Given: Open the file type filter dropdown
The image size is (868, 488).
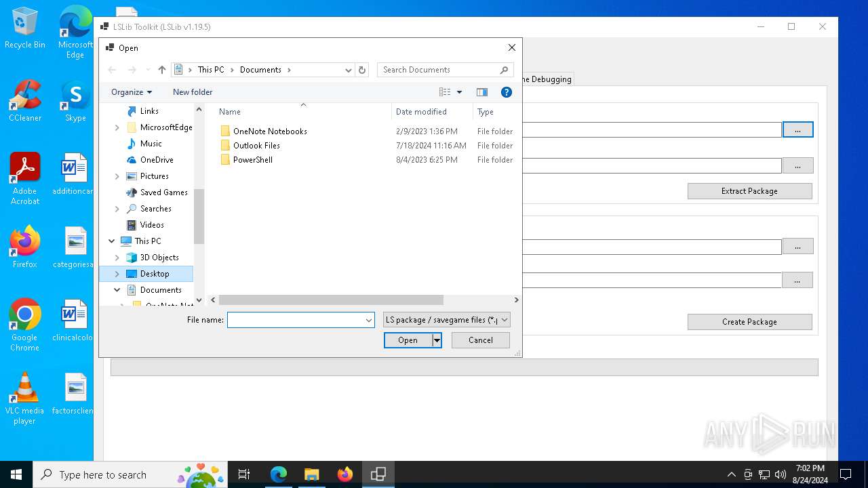Looking at the screenshot, I should point(505,320).
